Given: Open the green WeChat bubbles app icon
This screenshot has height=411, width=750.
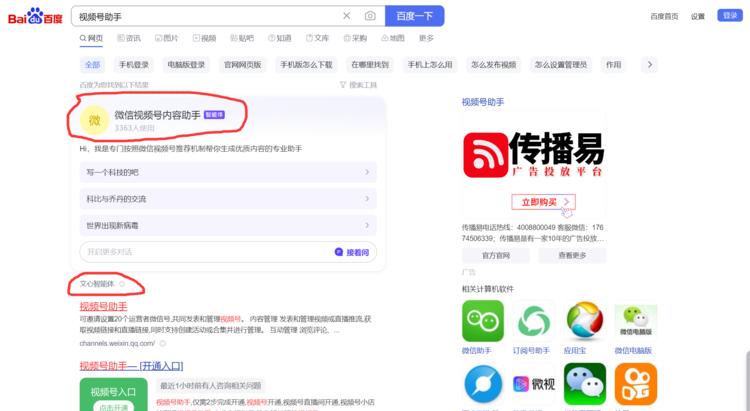Looking at the screenshot, I should (585, 384).
